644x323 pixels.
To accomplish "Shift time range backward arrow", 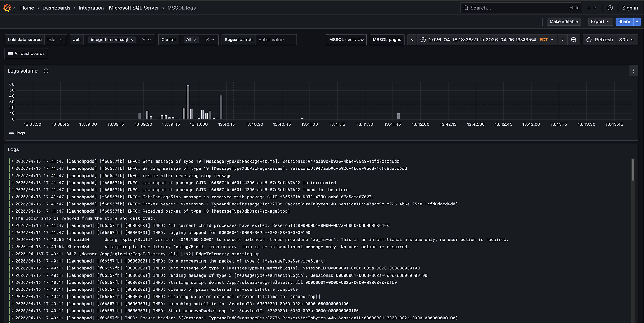I will coord(412,40).
